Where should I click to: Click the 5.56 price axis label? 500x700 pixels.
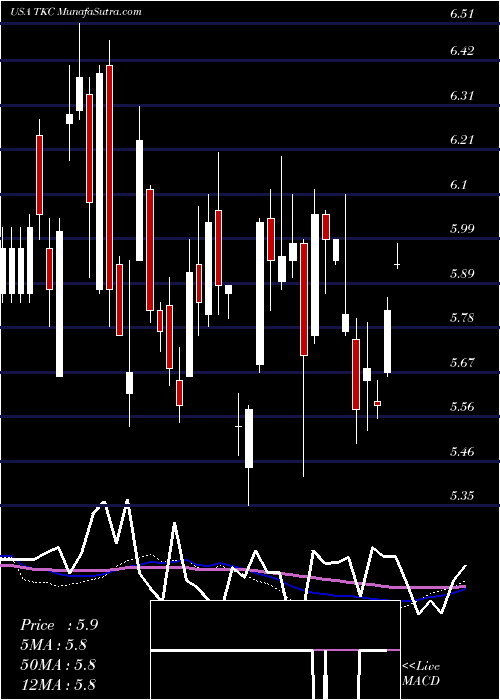pyautogui.click(x=462, y=406)
